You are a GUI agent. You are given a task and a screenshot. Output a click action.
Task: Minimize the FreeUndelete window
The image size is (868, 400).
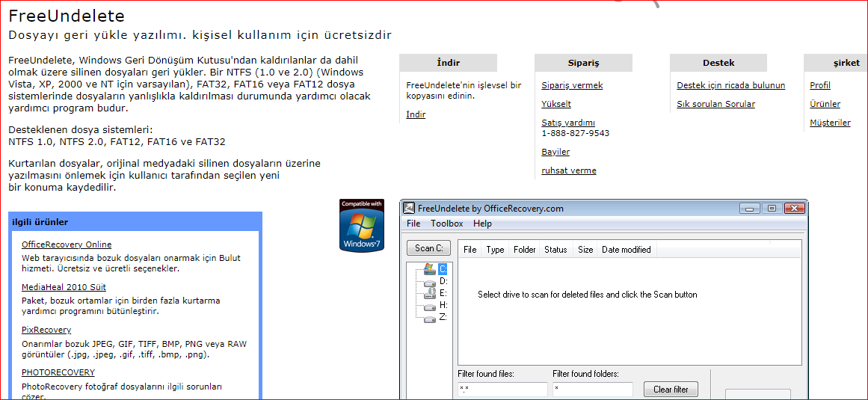point(750,209)
